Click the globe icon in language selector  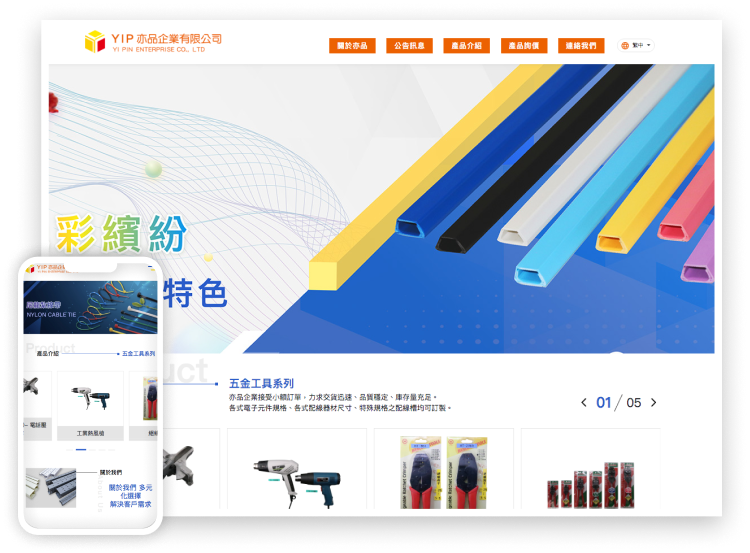(x=625, y=45)
